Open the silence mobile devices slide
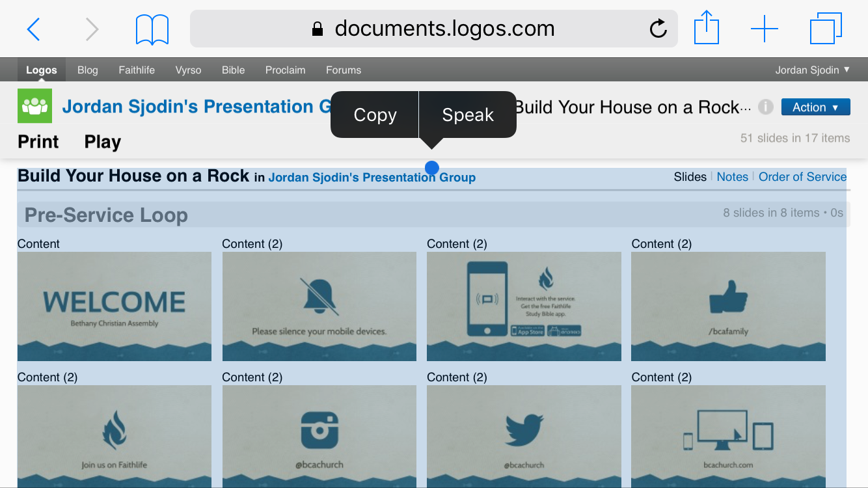Image resolution: width=868 pixels, height=488 pixels. (x=319, y=306)
